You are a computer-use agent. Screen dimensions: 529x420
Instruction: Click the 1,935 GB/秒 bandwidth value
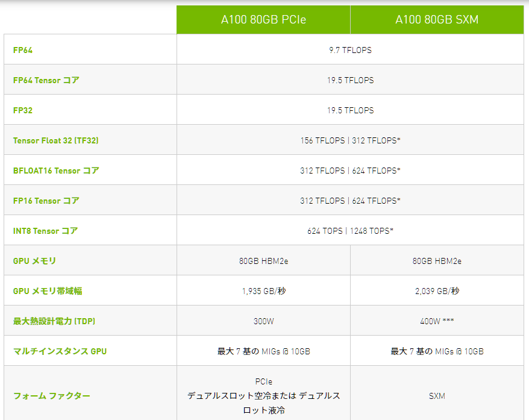click(x=263, y=291)
